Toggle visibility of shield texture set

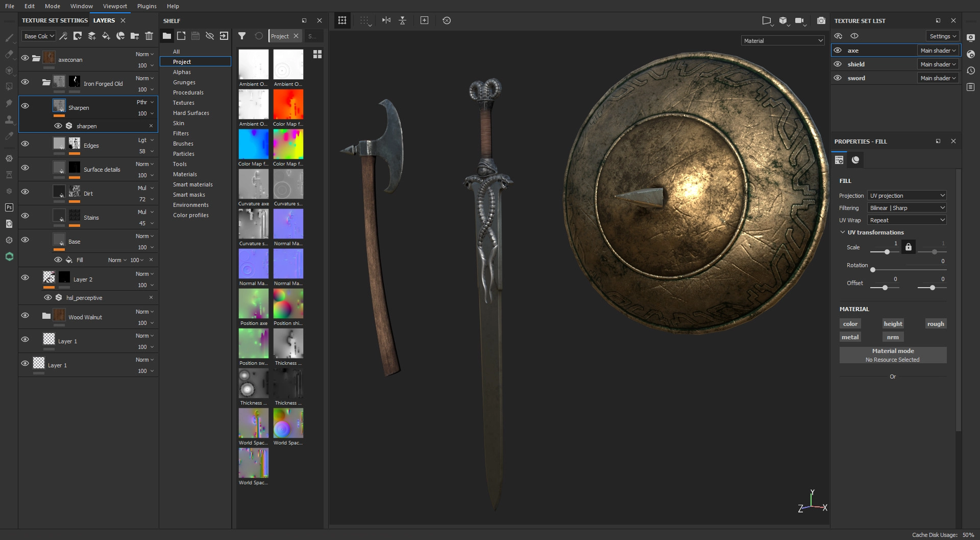[838, 64]
